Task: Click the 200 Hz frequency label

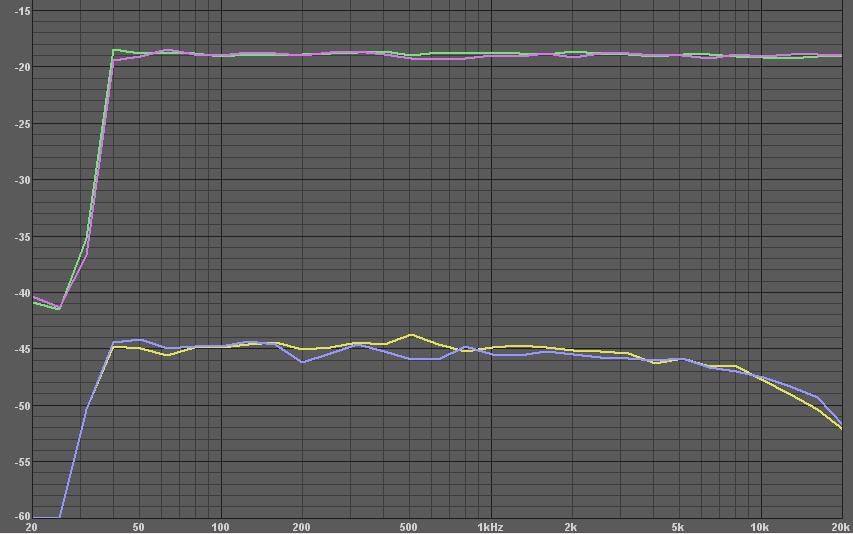Action: coord(301,527)
